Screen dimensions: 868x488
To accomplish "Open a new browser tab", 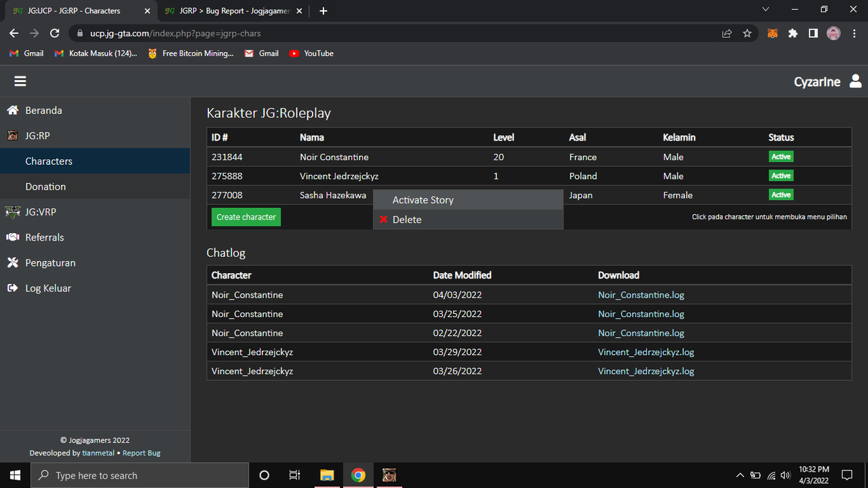I will point(323,11).
